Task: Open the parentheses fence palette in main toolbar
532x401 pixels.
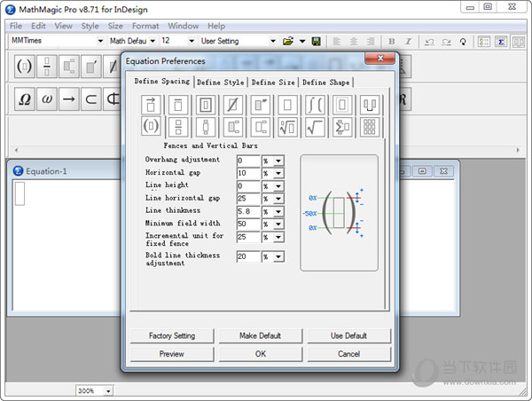Action: pos(25,67)
